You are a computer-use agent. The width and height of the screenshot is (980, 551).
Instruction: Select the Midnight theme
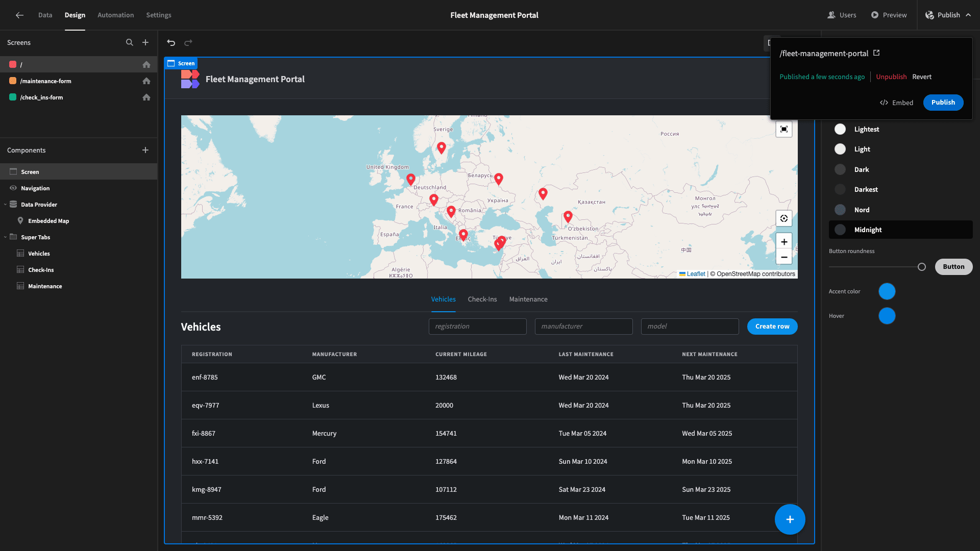900,230
